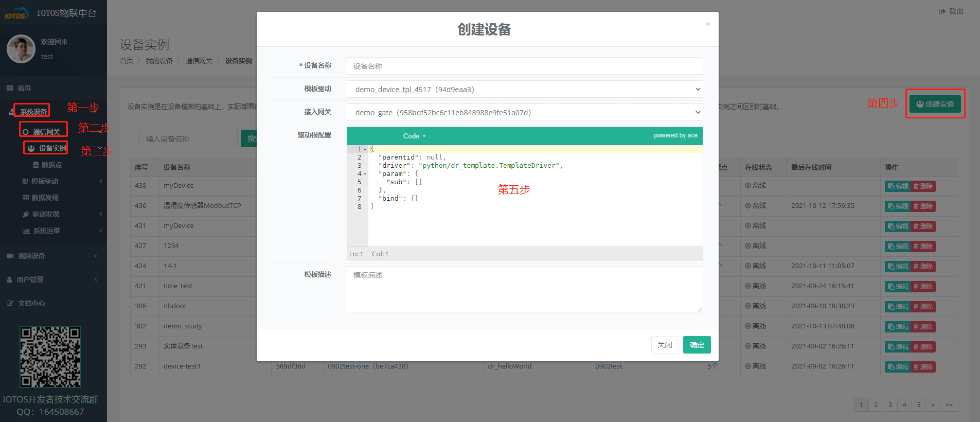Image resolution: width=980 pixels, height=422 pixels.
Task: Close the 创建设备 dialog with X
Action: (x=708, y=24)
